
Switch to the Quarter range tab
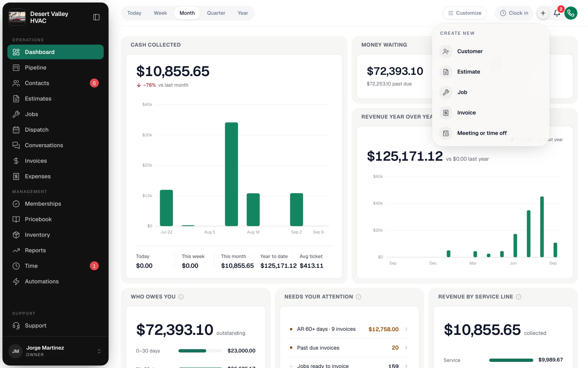tap(216, 13)
